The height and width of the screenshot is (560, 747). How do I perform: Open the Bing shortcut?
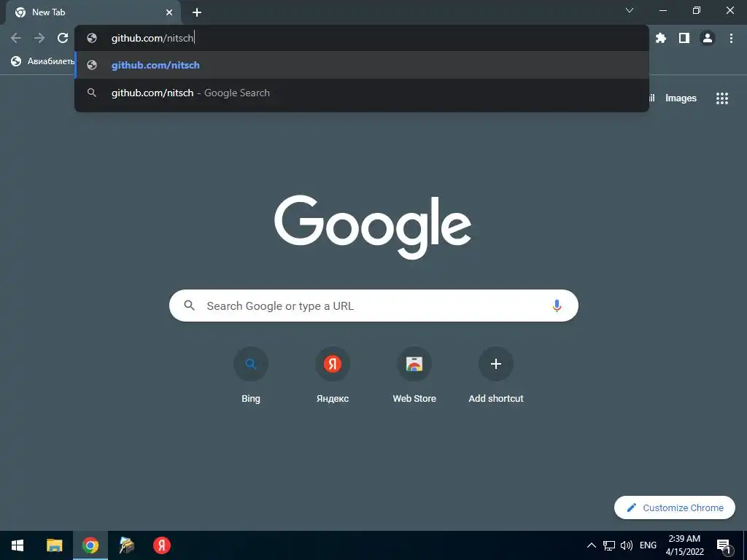pos(251,376)
